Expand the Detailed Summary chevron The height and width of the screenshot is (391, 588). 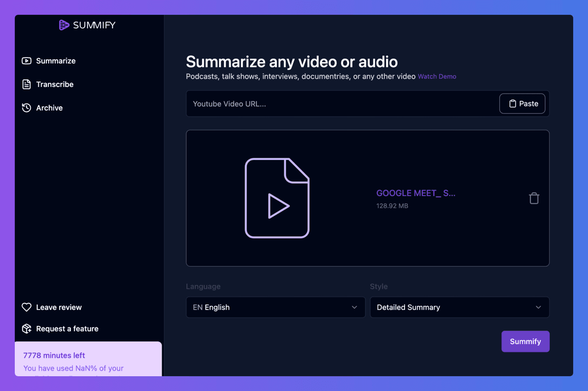tap(538, 307)
